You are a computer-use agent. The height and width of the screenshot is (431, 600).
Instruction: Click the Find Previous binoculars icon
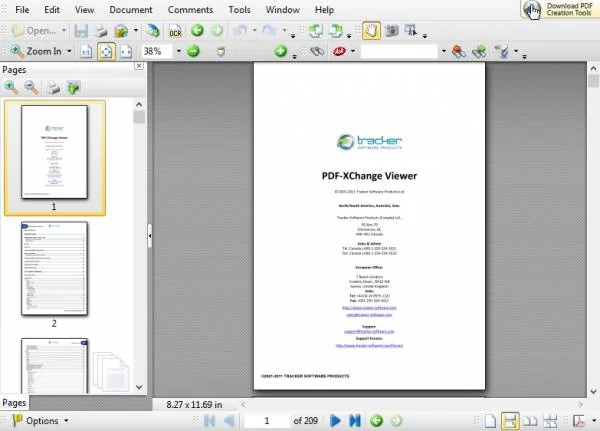[x=458, y=51]
